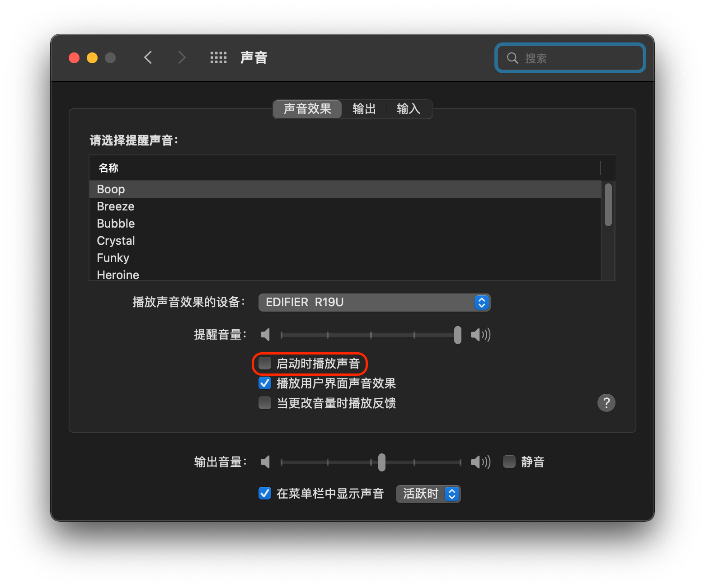This screenshot has width=705, height=588.
Task: Open the EDIFIR R19U device dropdown
Action: (374, 302)
